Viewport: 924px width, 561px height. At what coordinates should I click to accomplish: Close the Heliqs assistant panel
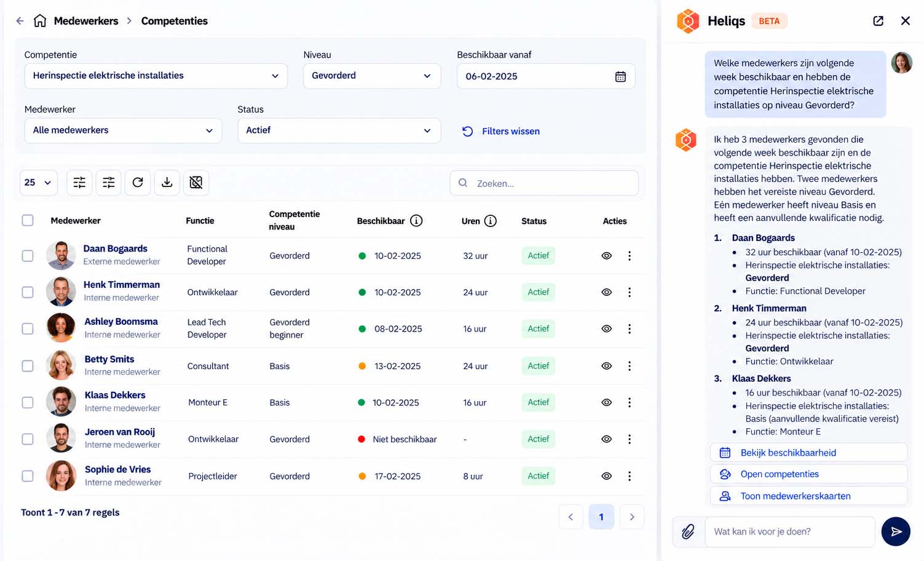click(906, 21)
